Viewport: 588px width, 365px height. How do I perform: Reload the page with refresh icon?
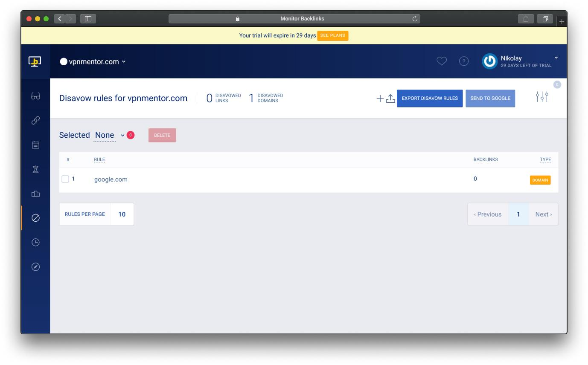tap(414, 19)
